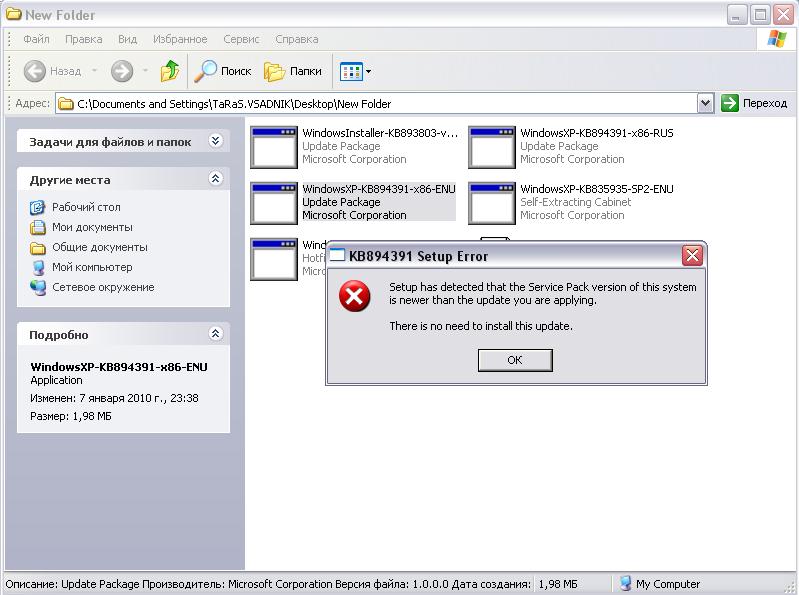Collapse the Задачи для файлов и папок panel
Image resolution: width=799 pixels, height=595 pixels.
tap(215, 142)
